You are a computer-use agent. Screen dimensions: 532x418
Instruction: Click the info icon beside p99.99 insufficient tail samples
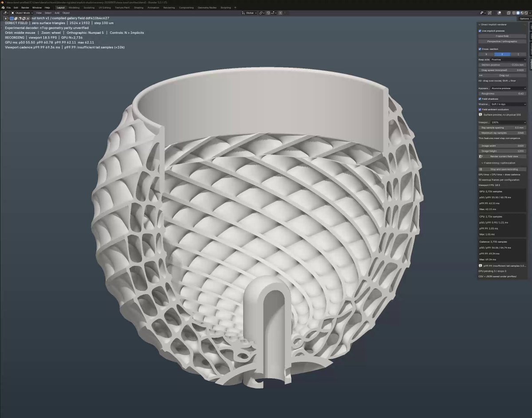point(481,266)
